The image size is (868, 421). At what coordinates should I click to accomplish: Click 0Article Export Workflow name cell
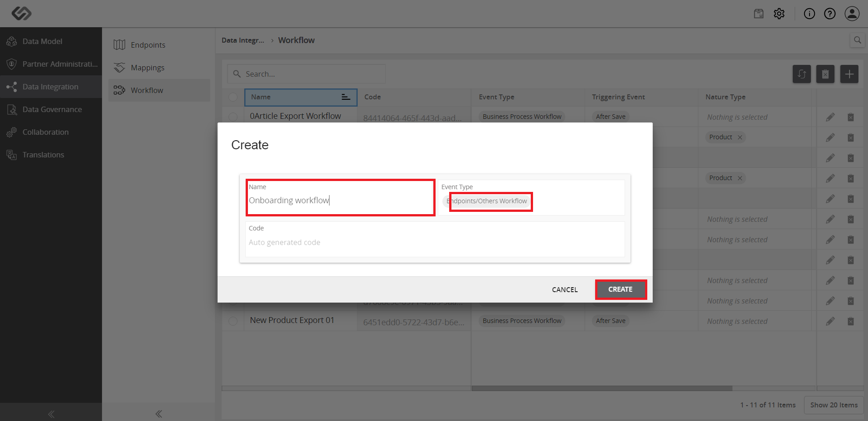[x=301, y=116]
